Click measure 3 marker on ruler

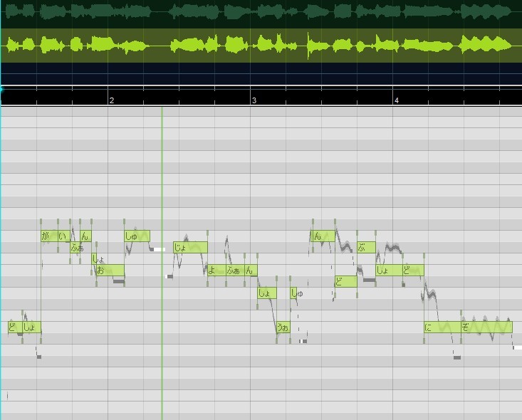pos(254,100)
